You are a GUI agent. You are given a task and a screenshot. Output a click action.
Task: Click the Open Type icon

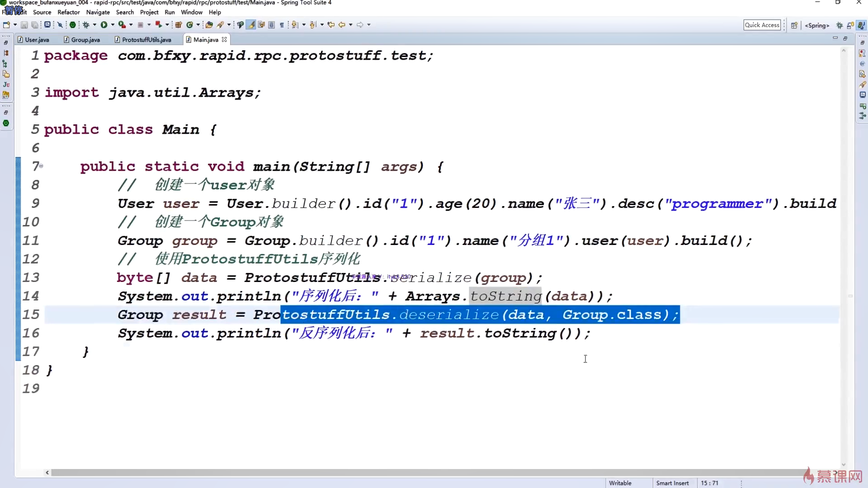coord(208,25)
